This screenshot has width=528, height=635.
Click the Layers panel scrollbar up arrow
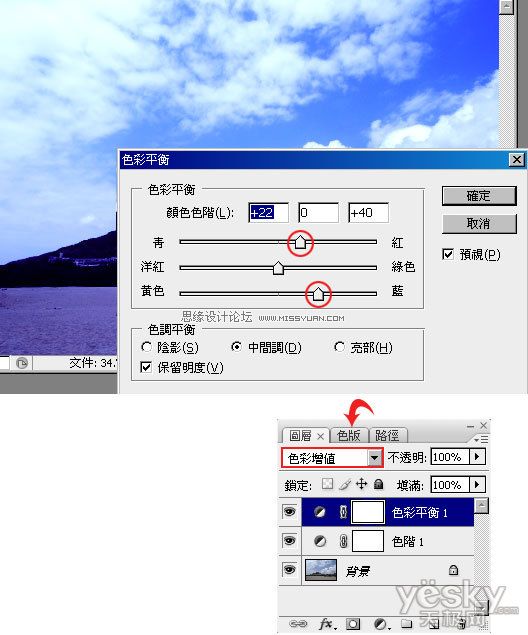(481, 505)
